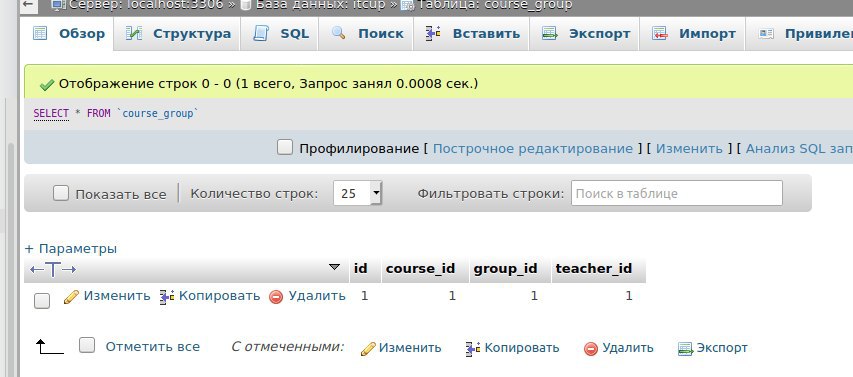
Task: Open the Количество строк dropdown
Action: pyautogui.click(x=357, y=193)
